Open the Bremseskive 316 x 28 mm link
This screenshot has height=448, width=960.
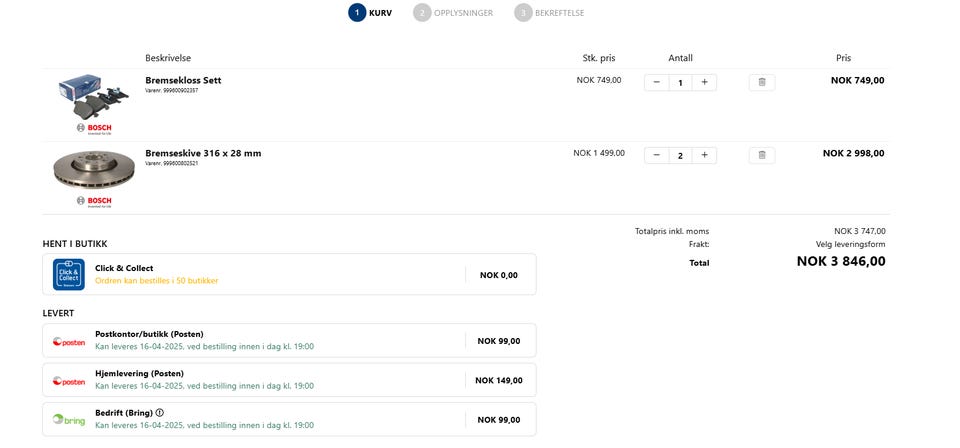[203, 153]
